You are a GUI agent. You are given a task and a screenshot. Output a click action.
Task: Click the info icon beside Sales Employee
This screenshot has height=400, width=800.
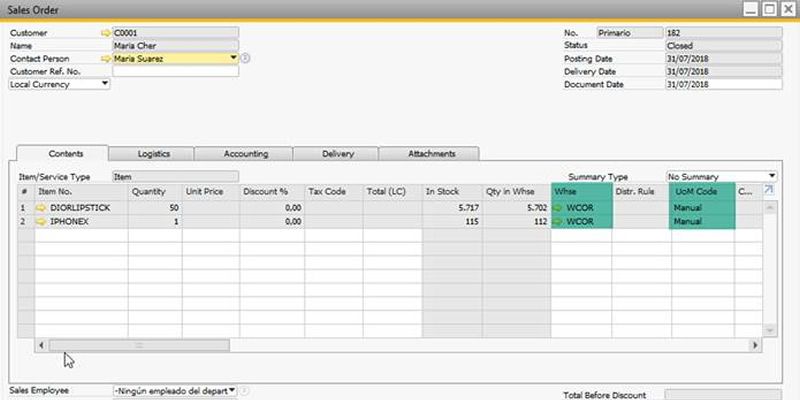(x=243, y=391)
